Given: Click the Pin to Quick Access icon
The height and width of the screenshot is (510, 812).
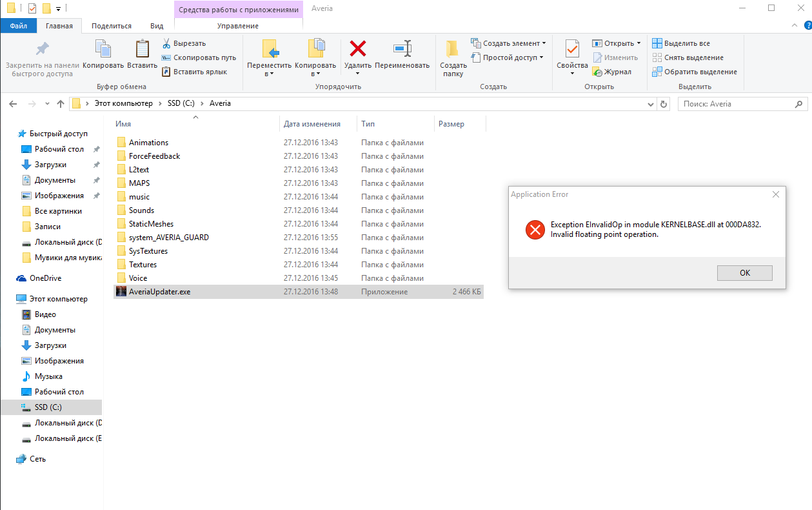Looking at the screenshot, I should 42,49.
